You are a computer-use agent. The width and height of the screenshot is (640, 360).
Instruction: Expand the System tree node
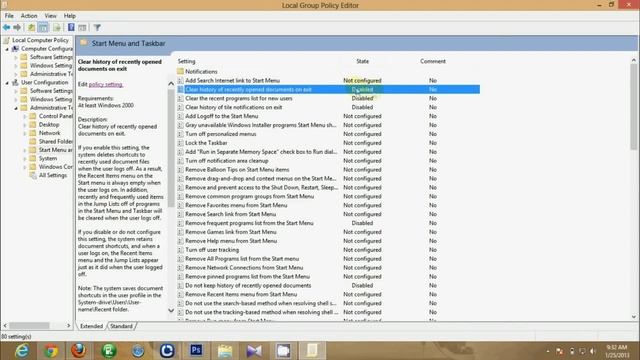point(24,158)
